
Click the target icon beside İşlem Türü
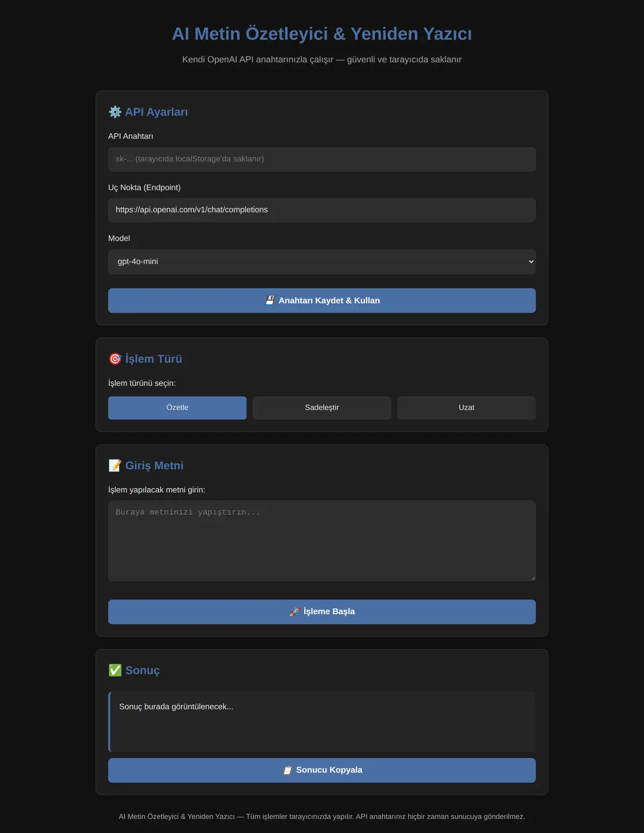115,359
